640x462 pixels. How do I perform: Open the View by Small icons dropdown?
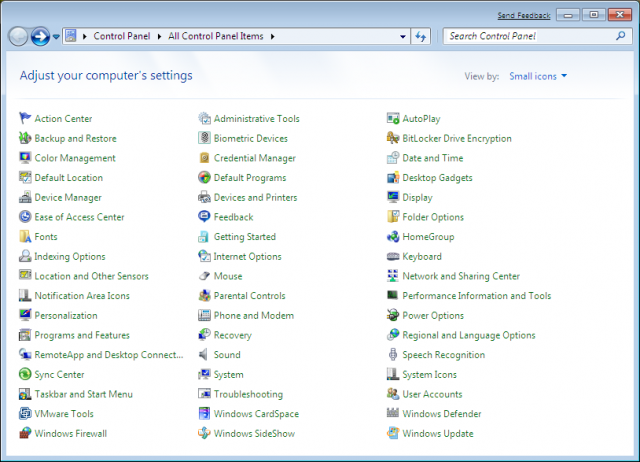click(x=538, y=76)
